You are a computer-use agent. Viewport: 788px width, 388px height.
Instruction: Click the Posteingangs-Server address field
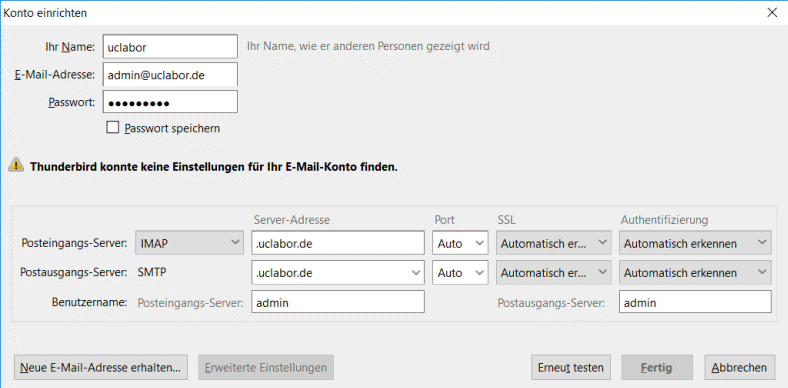coord(338,243)
